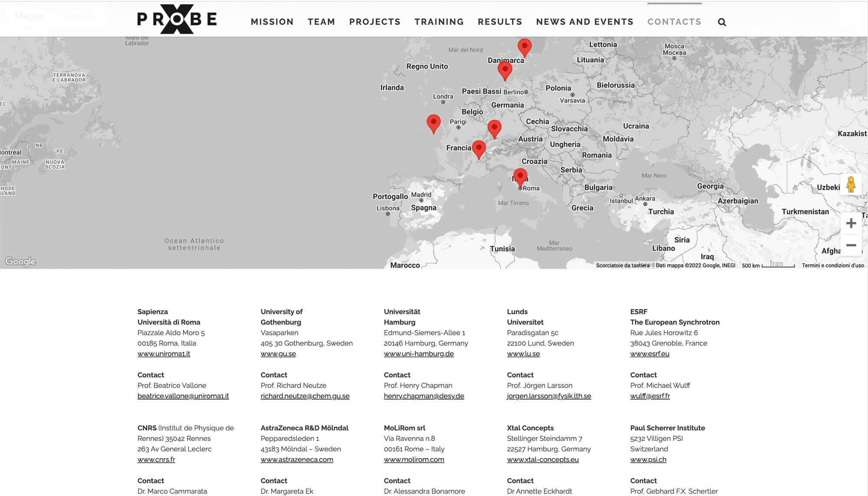868x496 pixels.
Task: Click the Dr. Alessandra Bonamore name
Action: pos(424,491)
